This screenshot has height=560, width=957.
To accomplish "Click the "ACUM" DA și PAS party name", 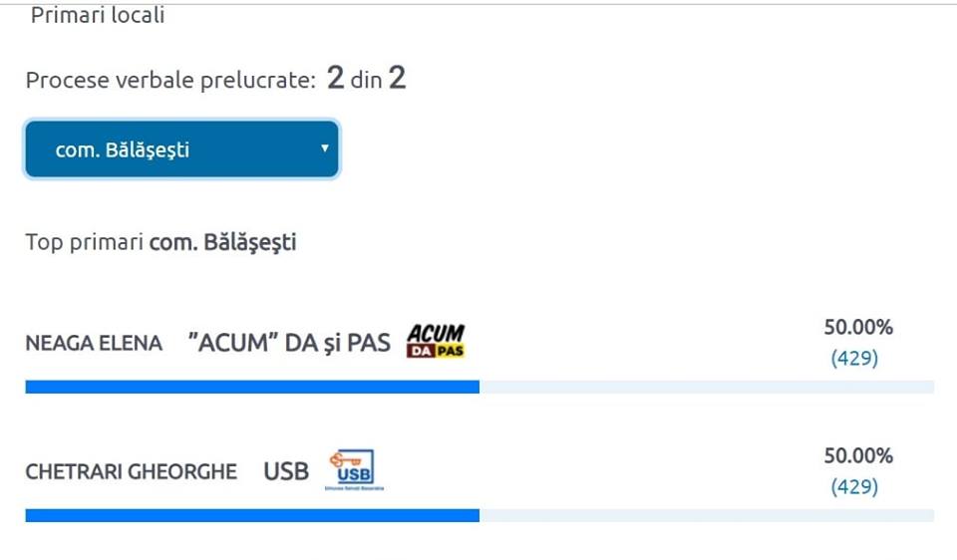I will coord(289,343).
